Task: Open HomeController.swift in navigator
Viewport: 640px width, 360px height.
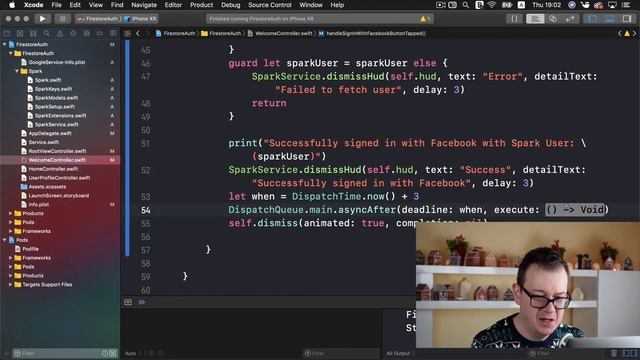Action: click(x=53, y=169)
